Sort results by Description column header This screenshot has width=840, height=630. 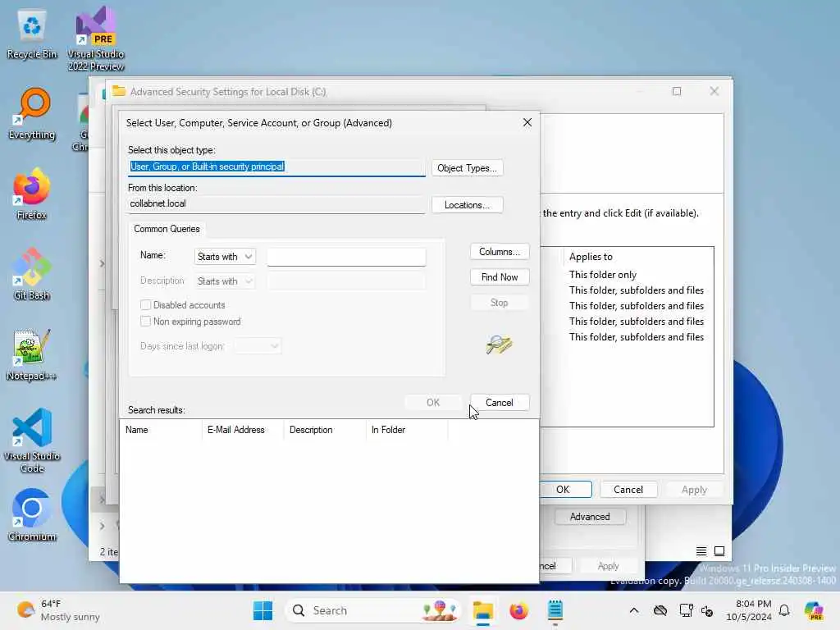(x=325, y=430)
